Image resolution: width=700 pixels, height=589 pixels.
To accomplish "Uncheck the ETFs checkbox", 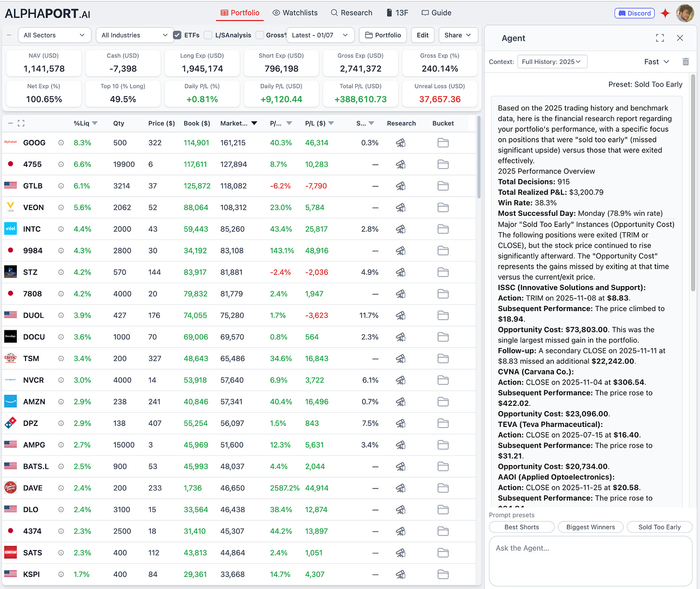I will click(x=177, y=35).
